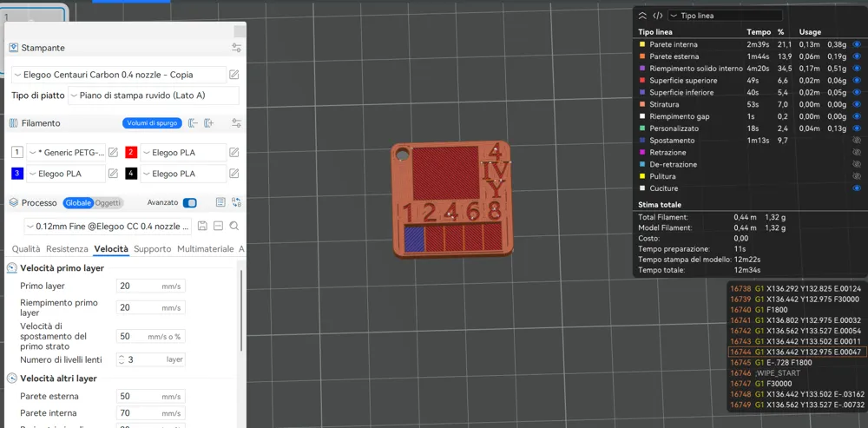The height and width of the screenshot is (428, 868).
Task: Click the Velocità altri layer speed icon
Action: click(11, 379)
